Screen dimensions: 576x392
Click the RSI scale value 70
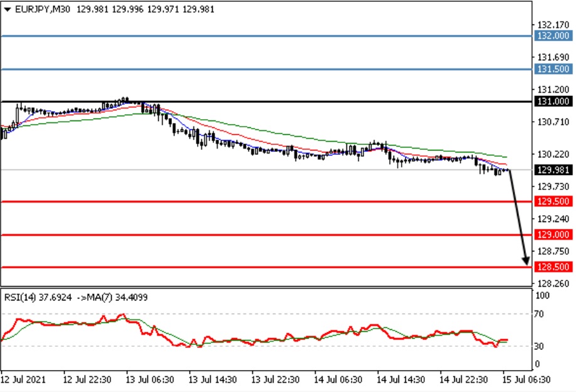pos(539,314)
